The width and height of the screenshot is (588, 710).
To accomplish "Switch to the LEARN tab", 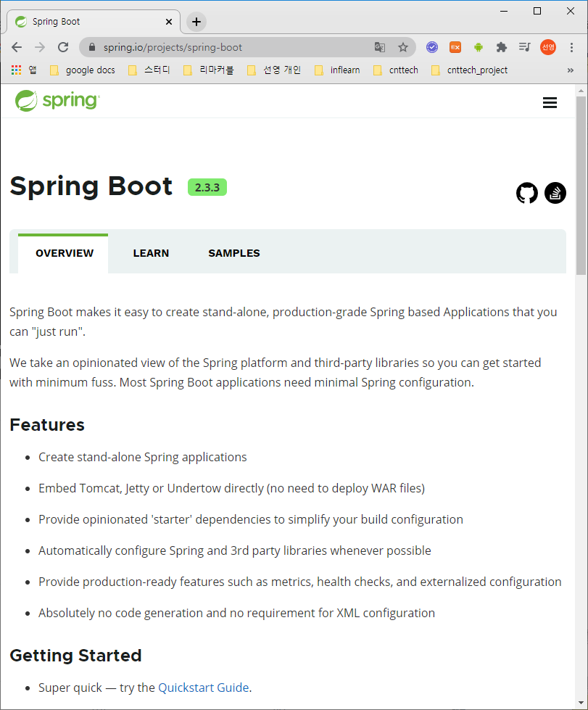I will pos(152,254).
